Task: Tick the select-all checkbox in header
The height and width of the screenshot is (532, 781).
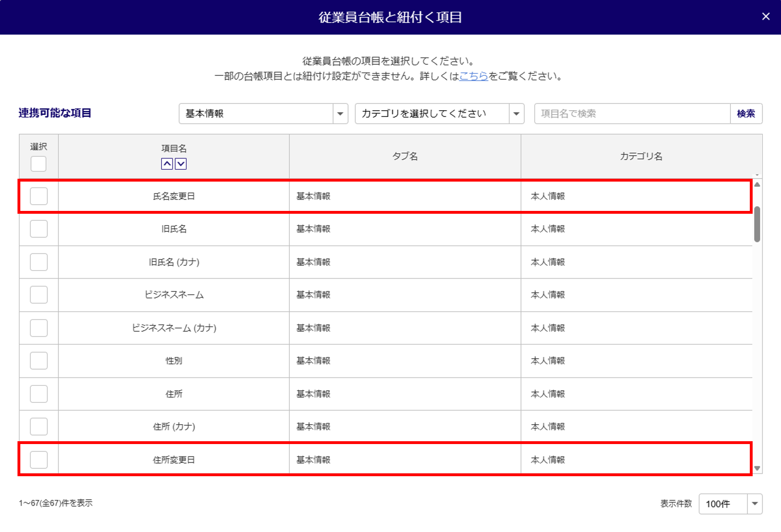Action: [38, 164]
